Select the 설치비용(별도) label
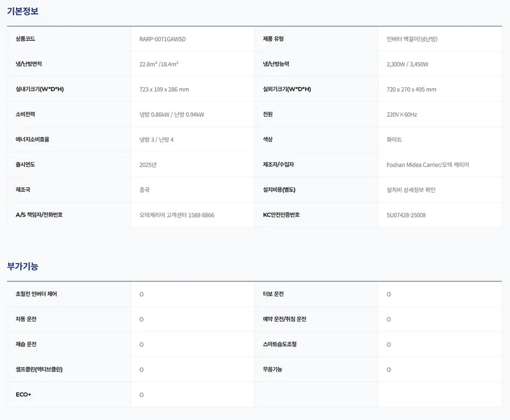 point(279,190)
